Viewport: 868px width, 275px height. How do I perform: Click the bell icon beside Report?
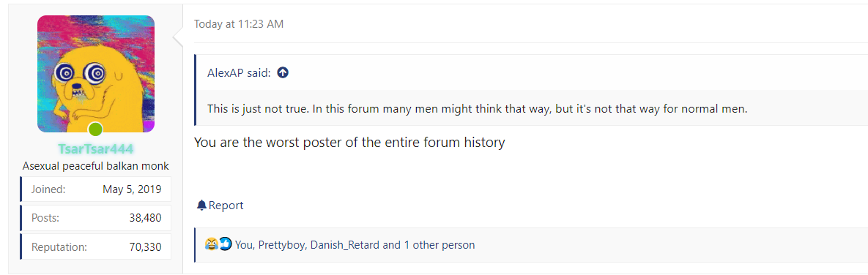[x=201, y=206]
